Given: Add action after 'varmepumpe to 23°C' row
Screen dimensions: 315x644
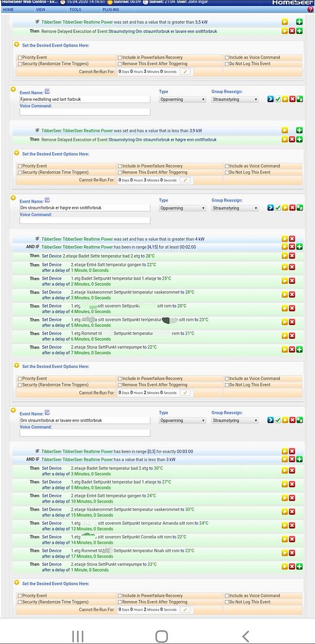Looking at the screenshot, I should tap(300, 567).
